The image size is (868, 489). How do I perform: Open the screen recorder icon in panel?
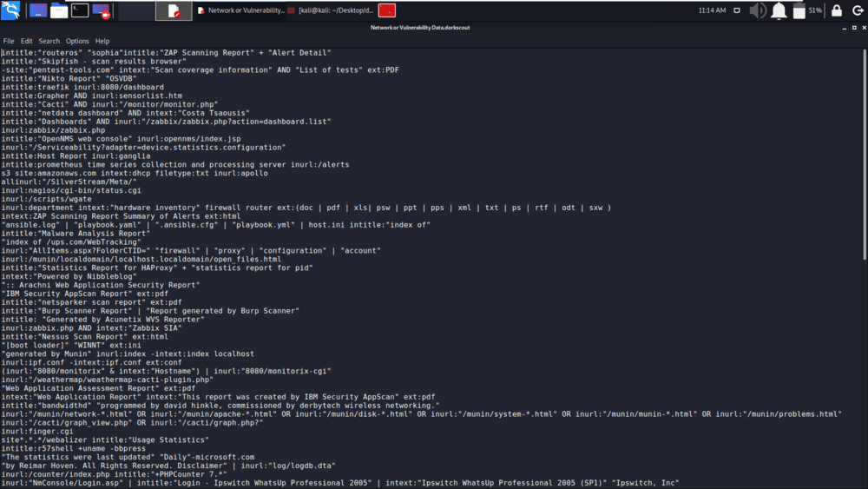pos(101,10)
